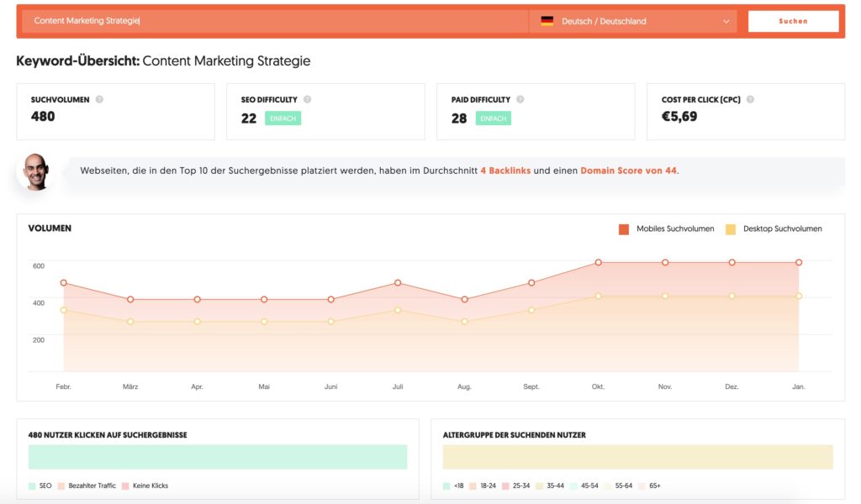The image size is (861, 504).
Task: Click the Cost Per Click info icon
Action: [x=750, y=100]
